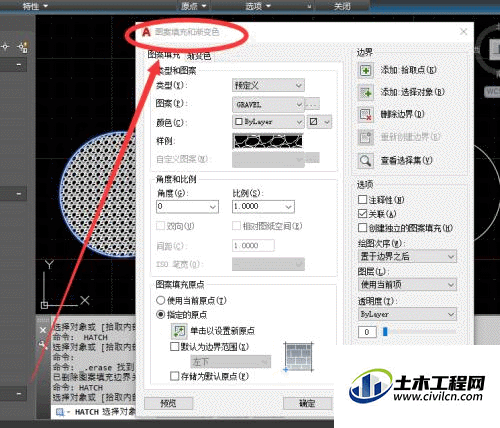Open the Scale (比例) dropdown showing 1.0000
The height and width of the screenshot is (428, 500).
tap(263, 207)
